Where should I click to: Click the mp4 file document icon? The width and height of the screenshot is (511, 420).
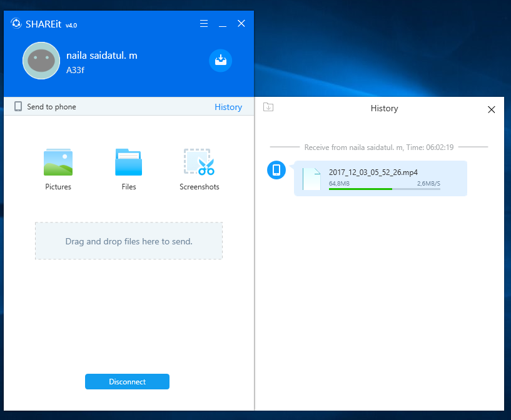[311, 179]
